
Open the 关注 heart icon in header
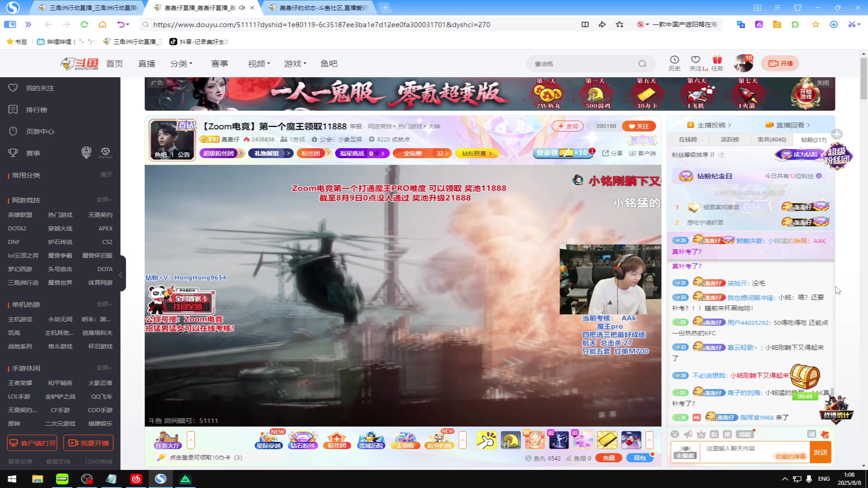click(696, 63)
